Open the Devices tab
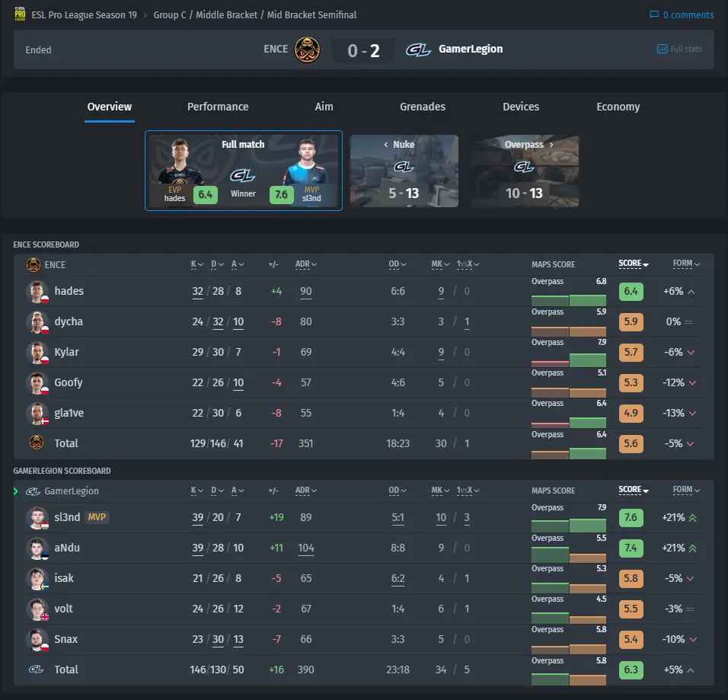This screenshot has width=728, height=700. pos(521,107)
